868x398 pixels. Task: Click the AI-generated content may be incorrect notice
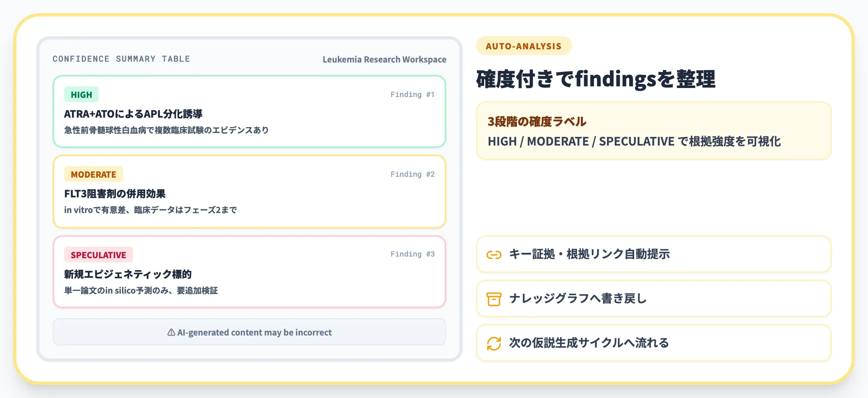click(249, 332)
